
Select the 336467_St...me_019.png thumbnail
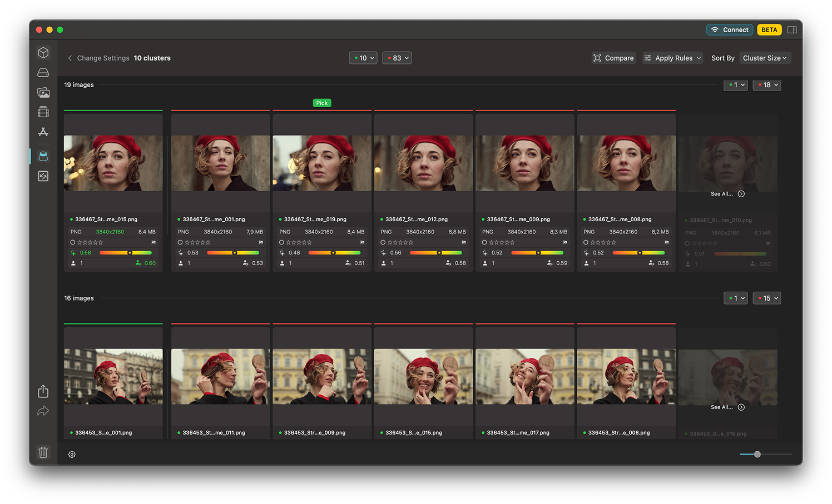[321, 163]
